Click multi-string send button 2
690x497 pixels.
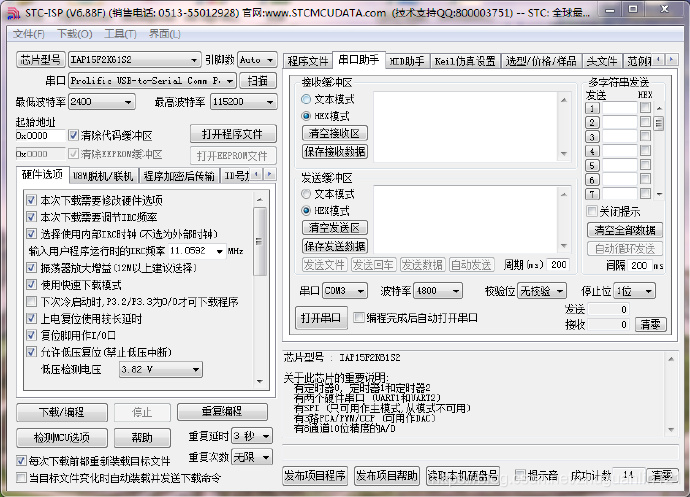pos(592,122)
